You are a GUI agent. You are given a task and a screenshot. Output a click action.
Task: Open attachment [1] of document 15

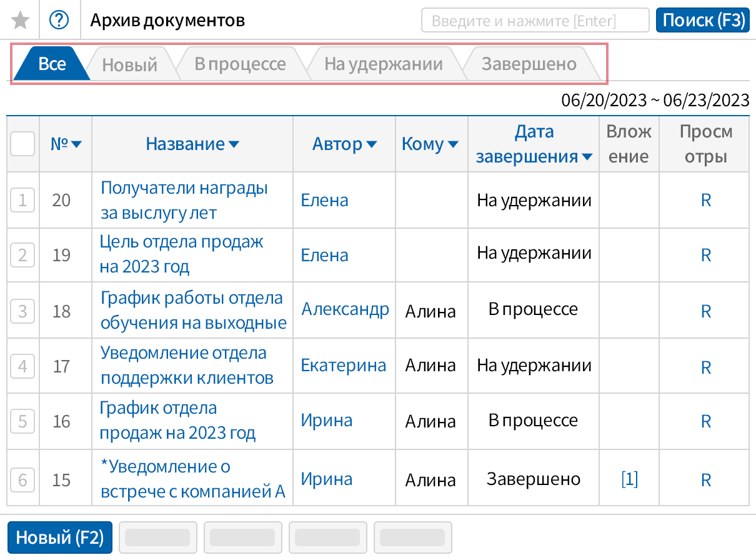[629, 479]
